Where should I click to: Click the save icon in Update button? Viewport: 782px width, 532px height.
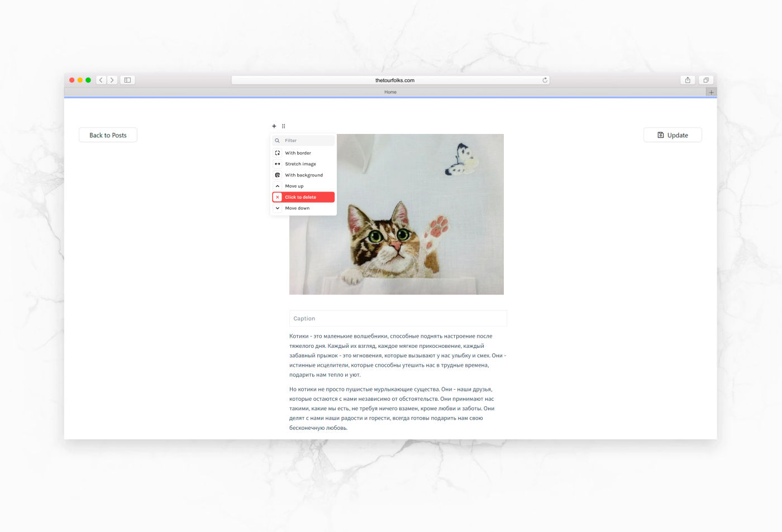click(661, 135)
